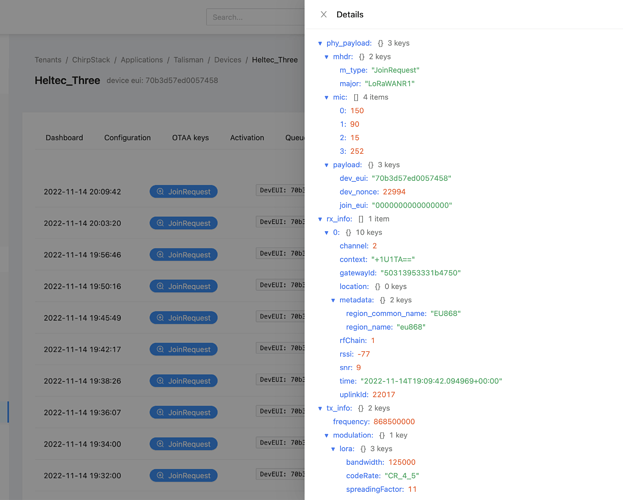Click the codeRate "CR_4_5" value
623x500 pixels.
pyautogui.click(x=402, y=476)
